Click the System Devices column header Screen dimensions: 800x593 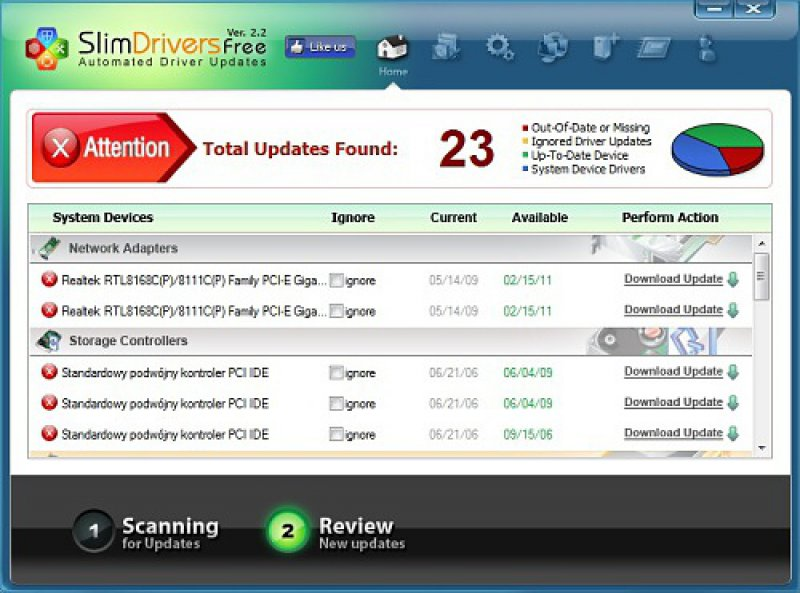(103, 217)
